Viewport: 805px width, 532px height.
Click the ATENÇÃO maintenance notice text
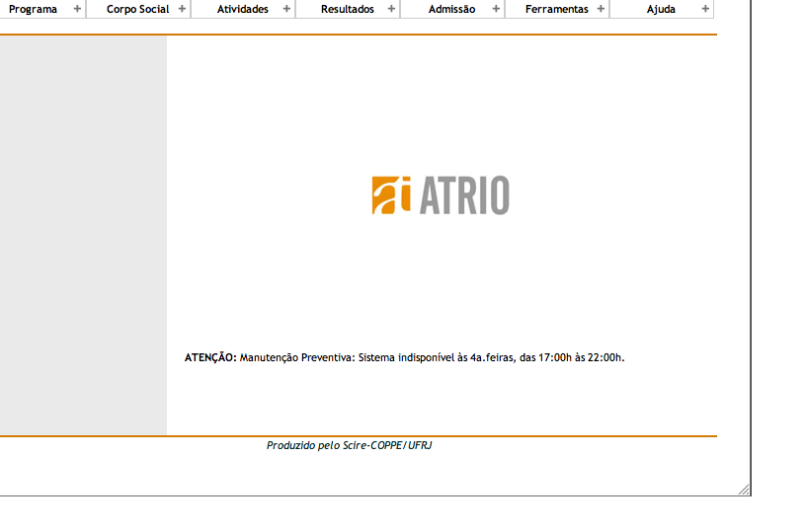(x=404, y=357)
